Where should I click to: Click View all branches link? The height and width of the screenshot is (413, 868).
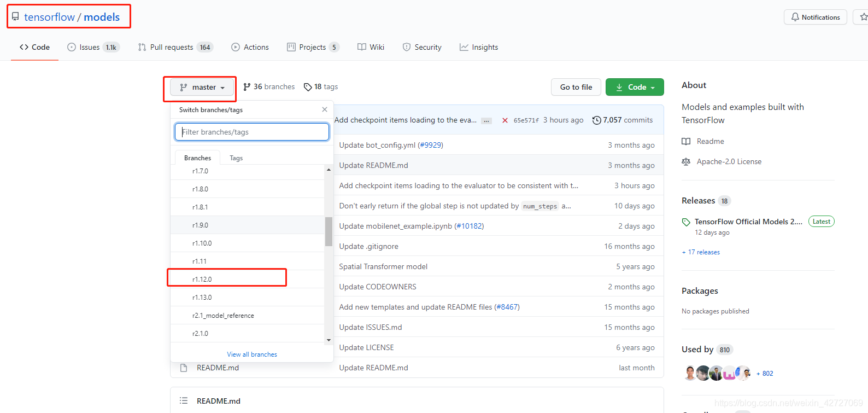pyautogui.click(x=252, y=354)
